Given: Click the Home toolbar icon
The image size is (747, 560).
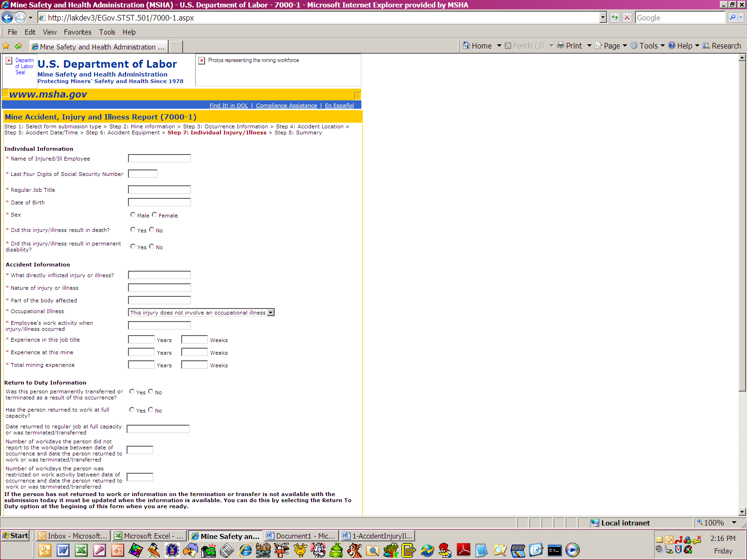Looking at the screenshot, I should (x=466, y=46).
